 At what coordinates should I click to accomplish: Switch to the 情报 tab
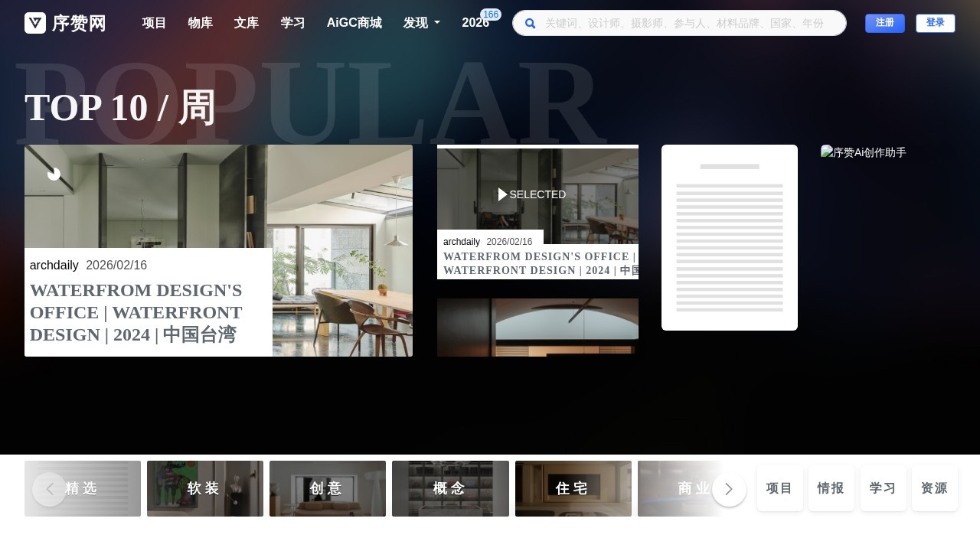[831, 488]
